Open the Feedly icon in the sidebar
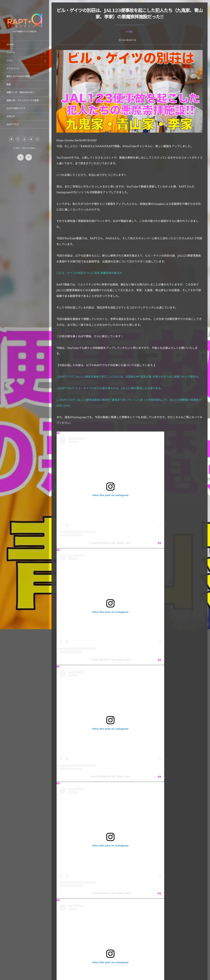This screenshot has width=210, height=980. pyautogui.click(x=31, y=139)
